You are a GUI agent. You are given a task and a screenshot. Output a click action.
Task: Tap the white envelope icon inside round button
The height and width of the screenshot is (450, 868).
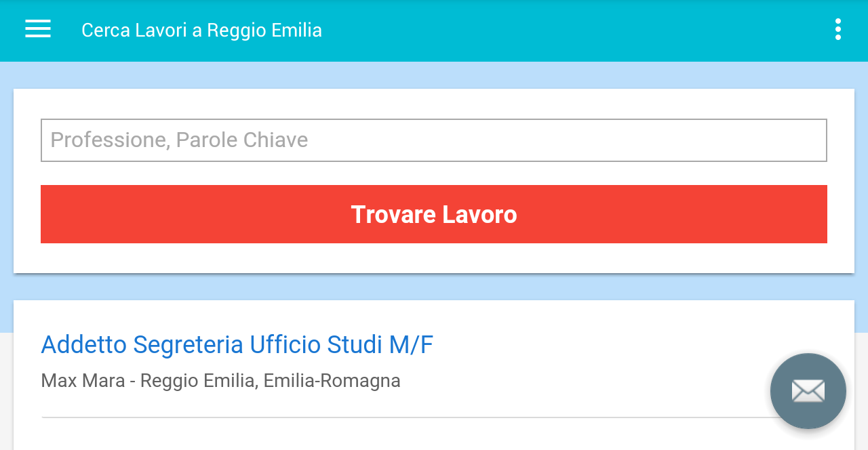(x=808, y=391)
